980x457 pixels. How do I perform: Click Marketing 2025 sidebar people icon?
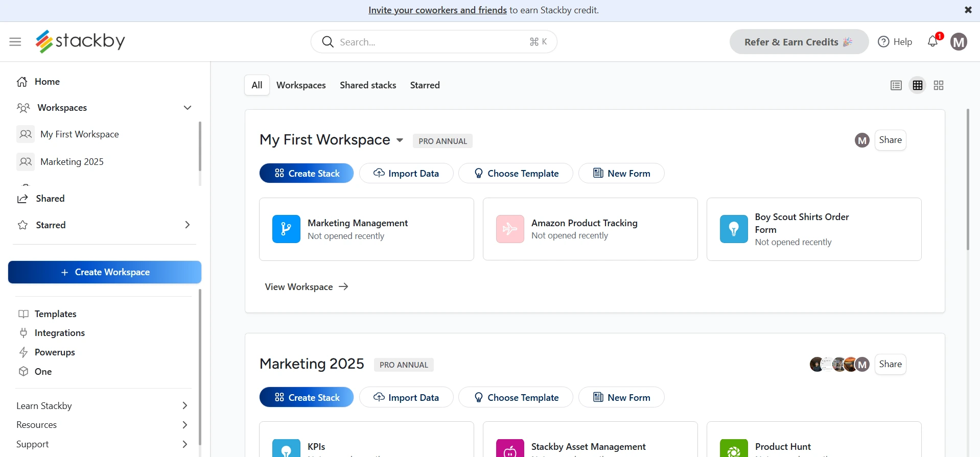tap(26, 162)
